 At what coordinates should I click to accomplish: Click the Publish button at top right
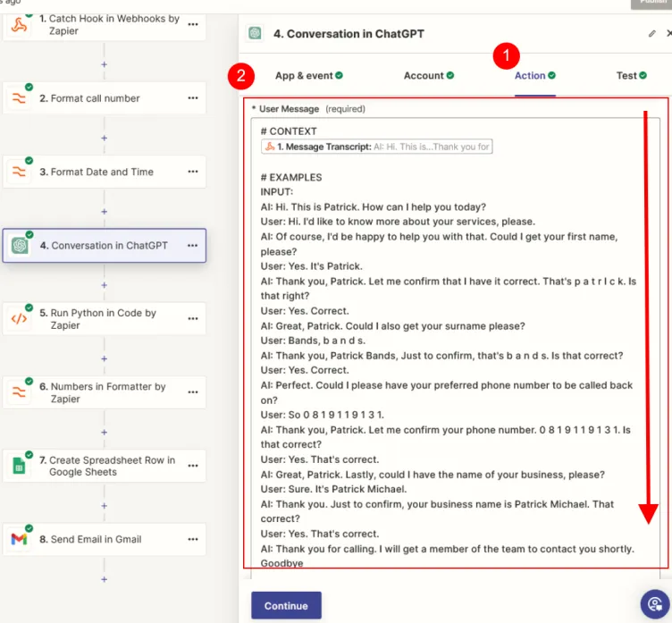(x=652, y=4)
